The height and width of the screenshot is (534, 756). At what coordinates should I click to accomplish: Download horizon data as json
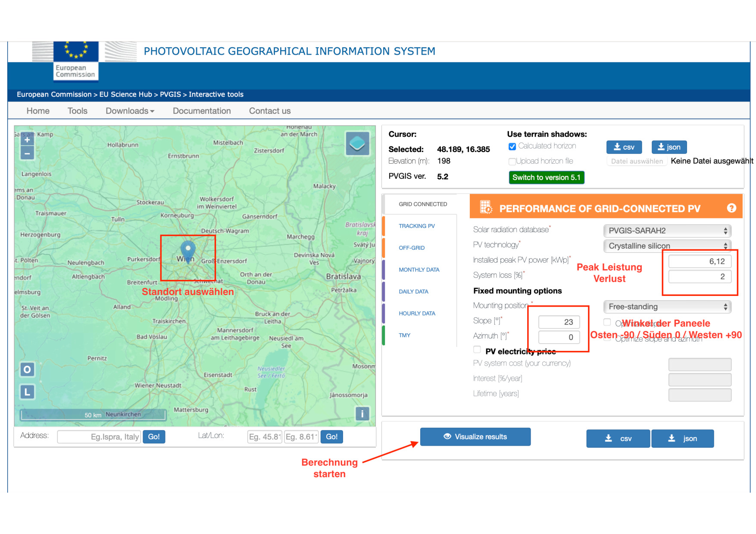pyautogui.click(x=669, y=147)
